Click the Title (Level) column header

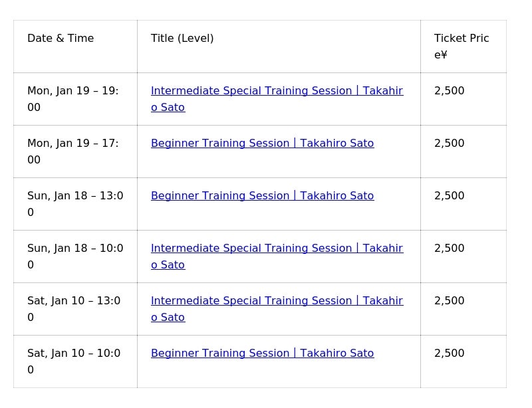[x=182, y=39]
